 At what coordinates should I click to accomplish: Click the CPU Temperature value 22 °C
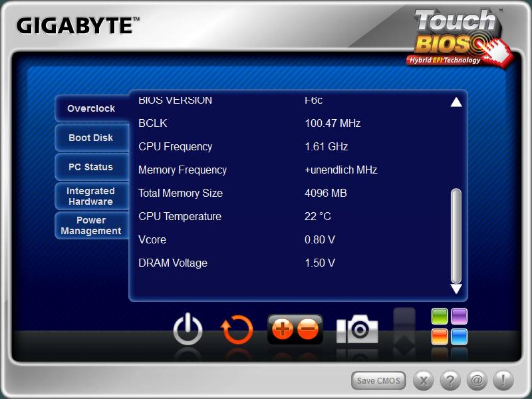(318, 216)
